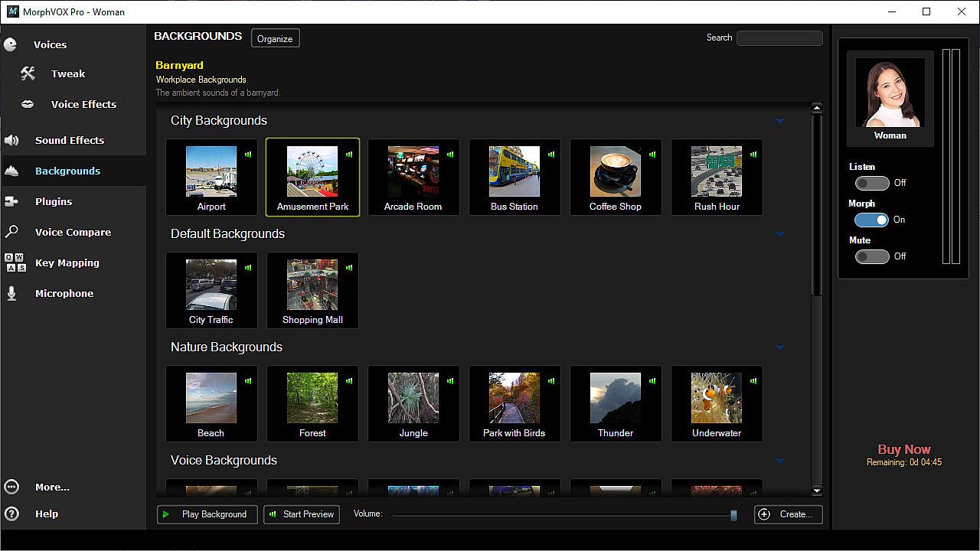The image size is (980, 551).
Task: Adjust the background Volume slider handle
Action: 733,515
